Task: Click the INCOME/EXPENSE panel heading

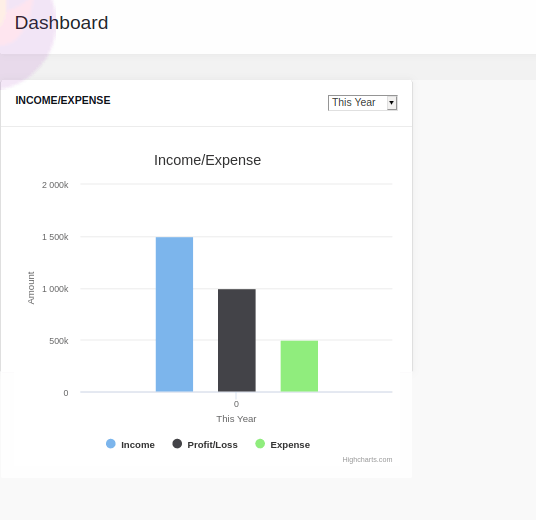Action: click(x=63, y=100)
